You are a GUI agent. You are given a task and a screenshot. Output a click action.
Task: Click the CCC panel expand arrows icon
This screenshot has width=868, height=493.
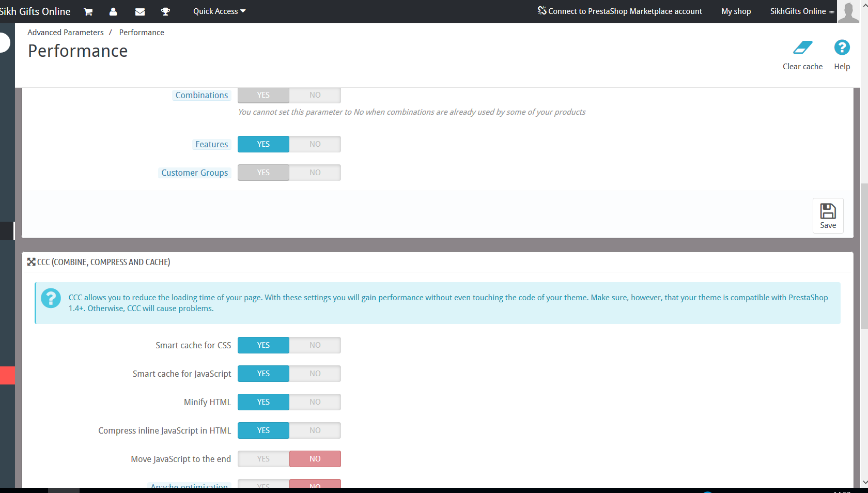point(32,262)
